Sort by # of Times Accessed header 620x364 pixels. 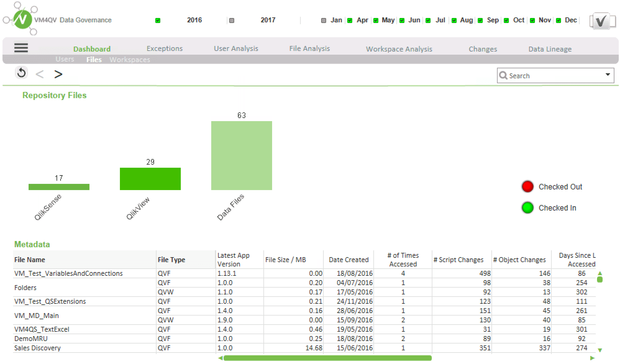[x=403, y=260]
